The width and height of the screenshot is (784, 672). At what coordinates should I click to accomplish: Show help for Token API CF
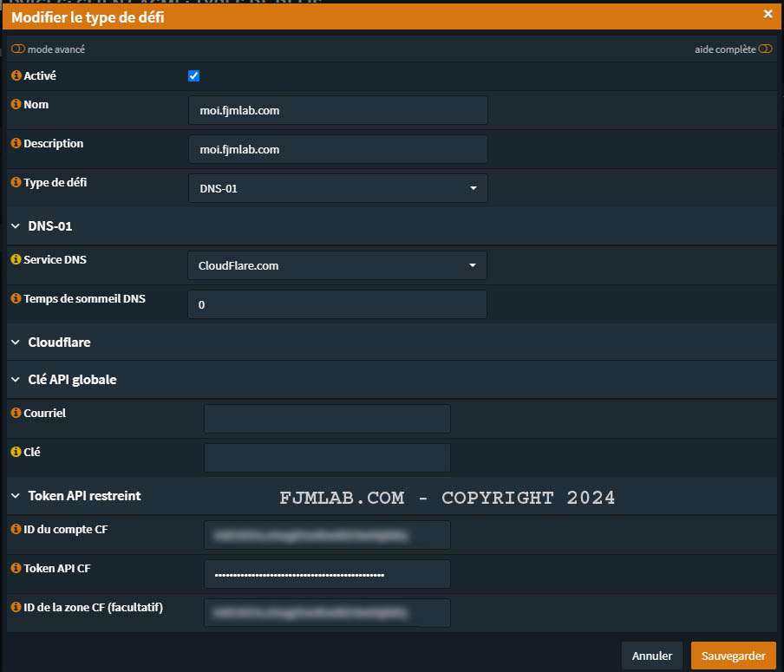[x=16, y=568]
